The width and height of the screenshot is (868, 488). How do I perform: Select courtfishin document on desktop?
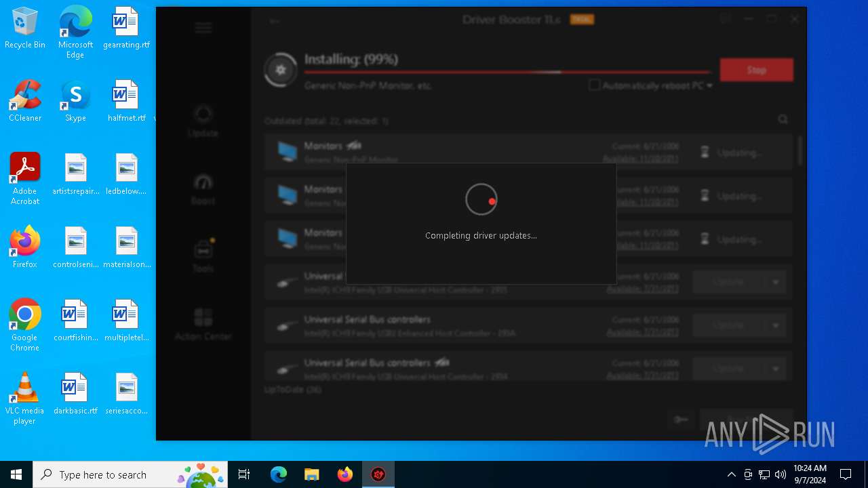(x=75, y=321)
